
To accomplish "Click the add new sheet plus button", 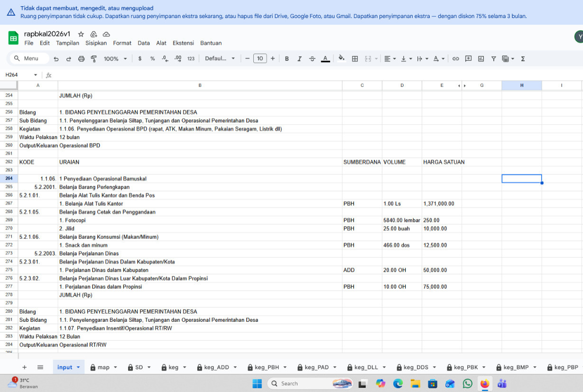I will [25, 367].
